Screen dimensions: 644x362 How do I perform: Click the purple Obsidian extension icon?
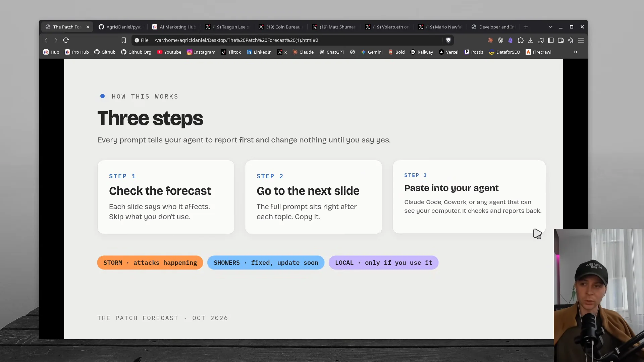[511, 40]
